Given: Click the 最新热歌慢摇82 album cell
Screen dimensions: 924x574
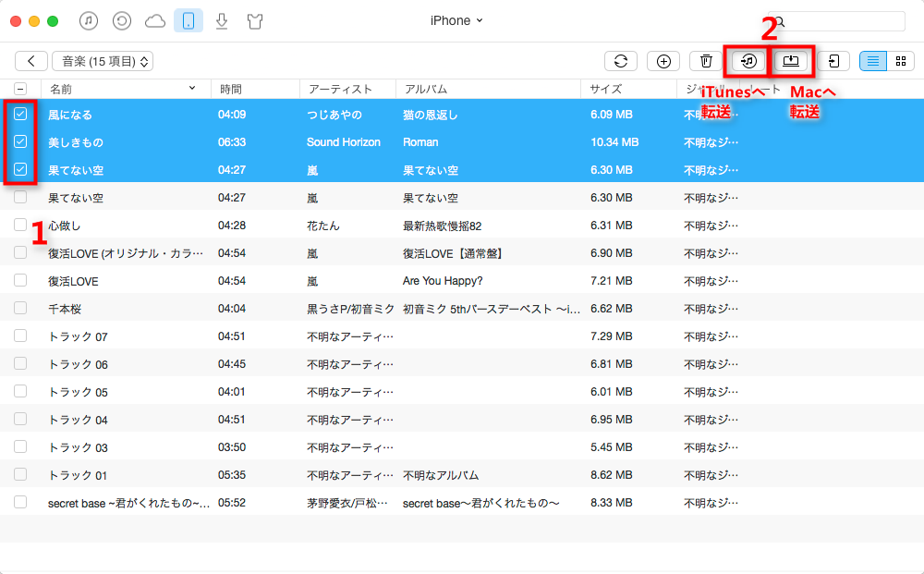Looking at the screenshot, I should pos(442,226).
